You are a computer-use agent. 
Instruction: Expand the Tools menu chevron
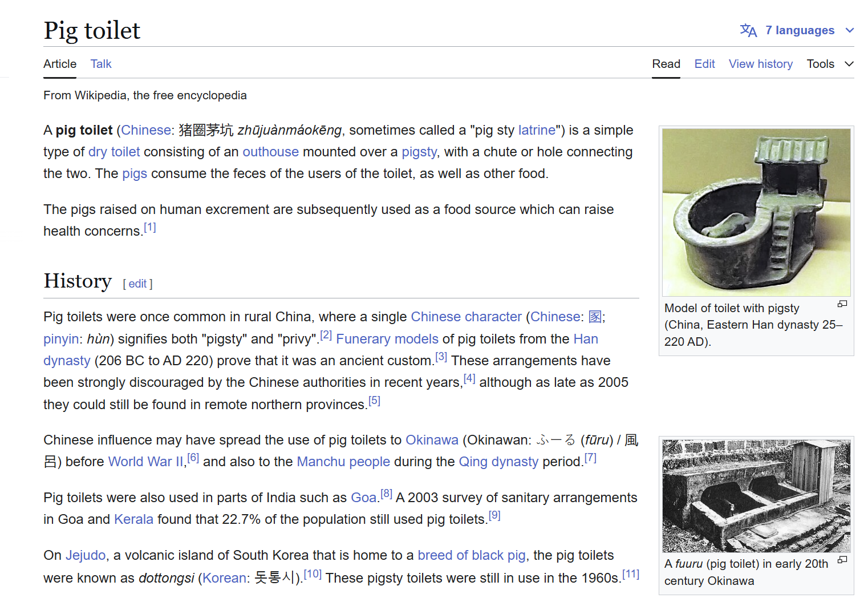click(x=849, y=64)
